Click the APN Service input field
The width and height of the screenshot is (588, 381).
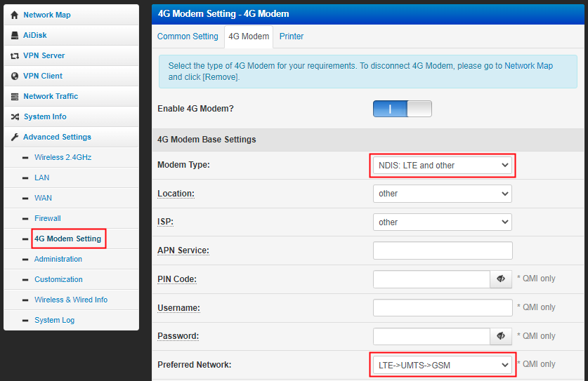coord(442,250)
